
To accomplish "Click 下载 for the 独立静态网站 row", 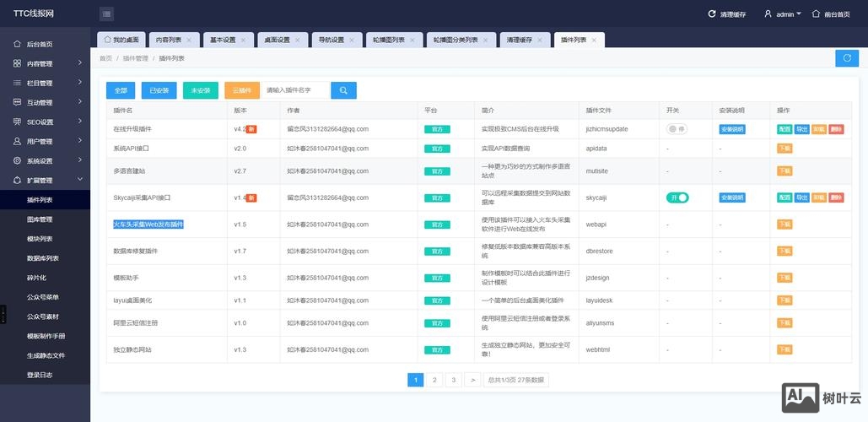I will point(784,349).
